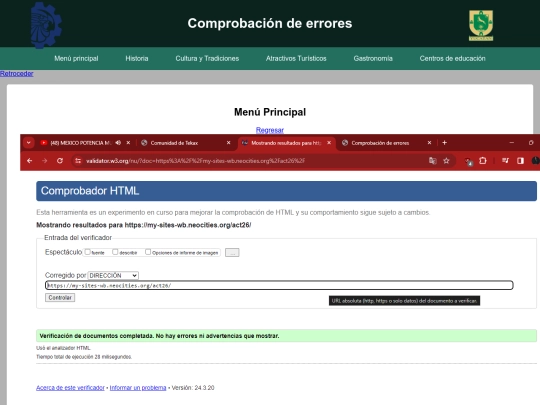Click the 'Retroceder' link

coord(17,73)
